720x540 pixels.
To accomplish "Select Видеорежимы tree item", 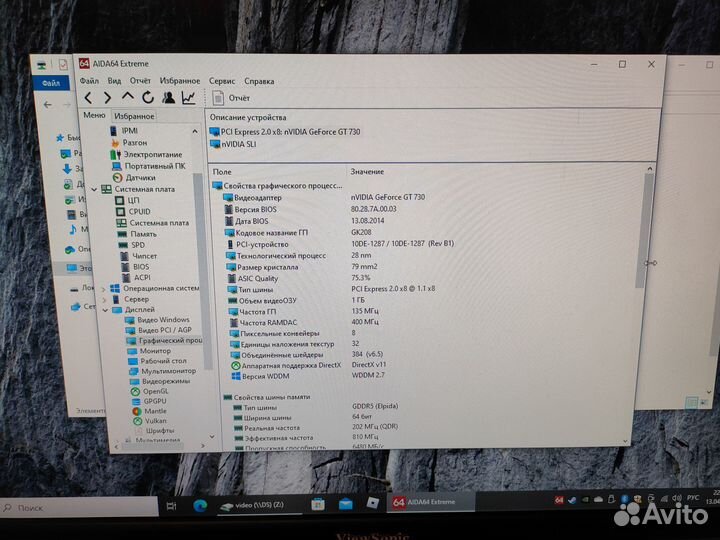I will tap(160, 381).
